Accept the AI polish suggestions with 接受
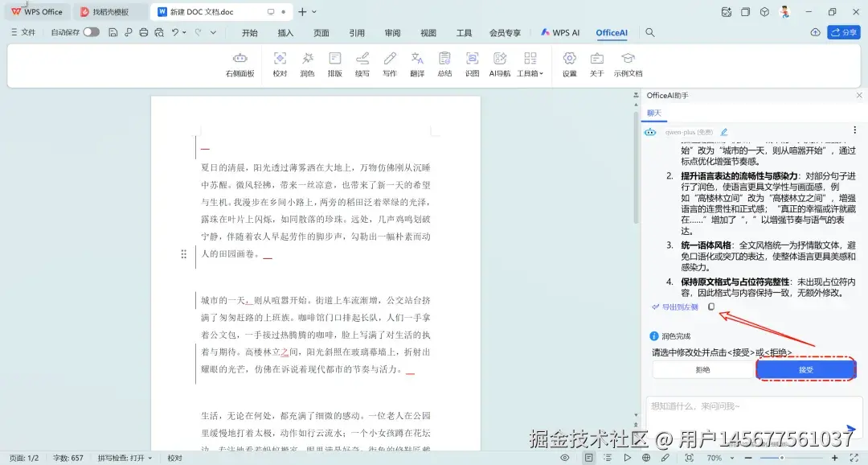The height and width of the screenshot is (465, 868). coord(806,369)
